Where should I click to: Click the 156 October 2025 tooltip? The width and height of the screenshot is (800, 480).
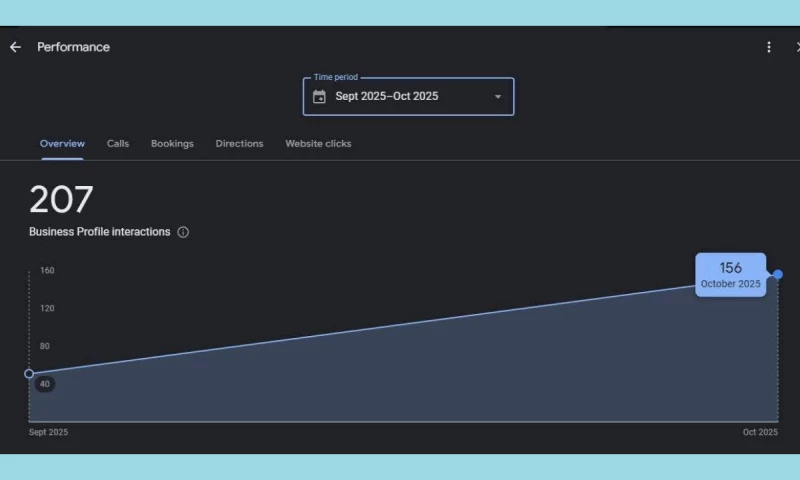pyautogui.click(x=731, y=274)
